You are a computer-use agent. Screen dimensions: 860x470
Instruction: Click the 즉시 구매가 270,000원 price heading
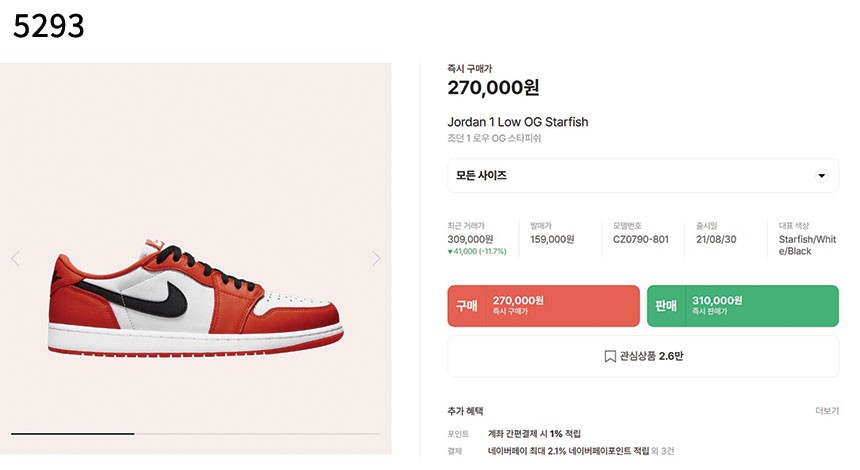tap(493, 87)
